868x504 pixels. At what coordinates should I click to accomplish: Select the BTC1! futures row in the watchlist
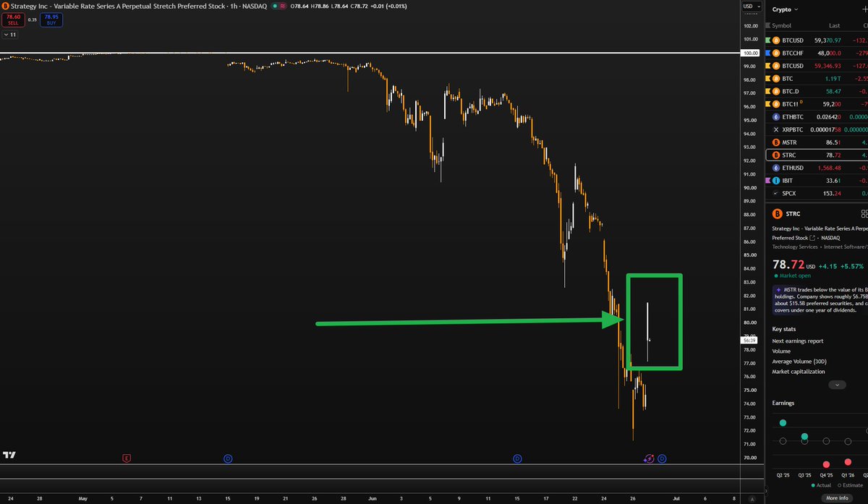click(817, 103)
